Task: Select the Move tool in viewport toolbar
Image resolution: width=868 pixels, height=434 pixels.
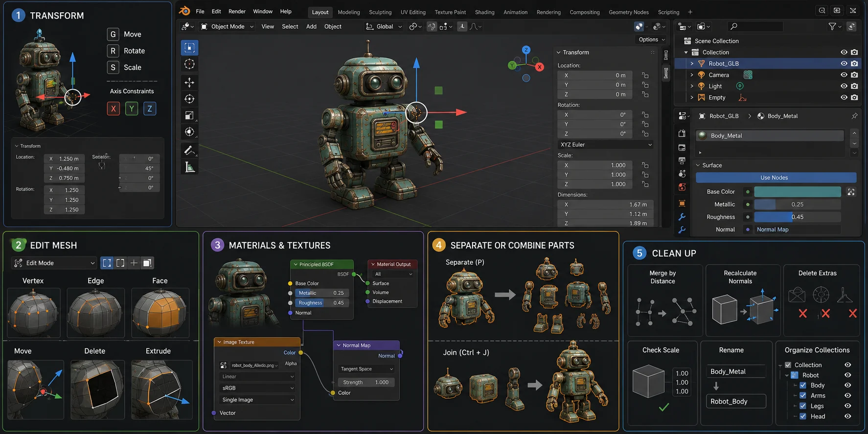Action: [189, 82]
